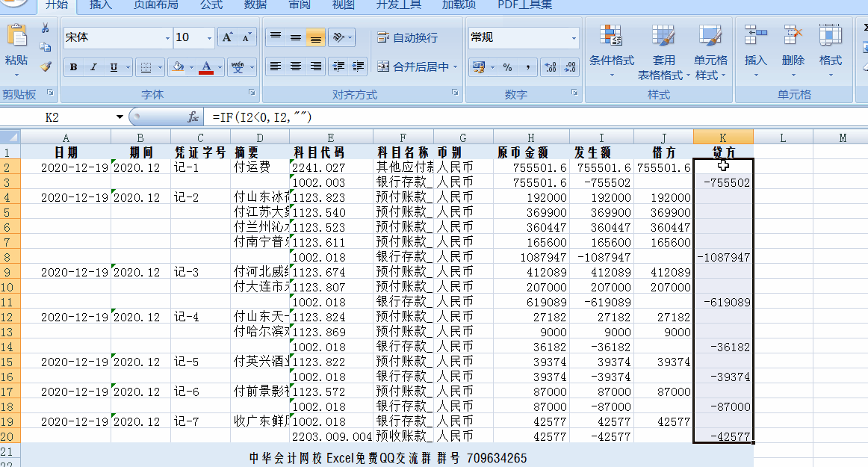Click the decrease indent icon
The width and height of the screenshot is (868, 467).
pos(338,67)
